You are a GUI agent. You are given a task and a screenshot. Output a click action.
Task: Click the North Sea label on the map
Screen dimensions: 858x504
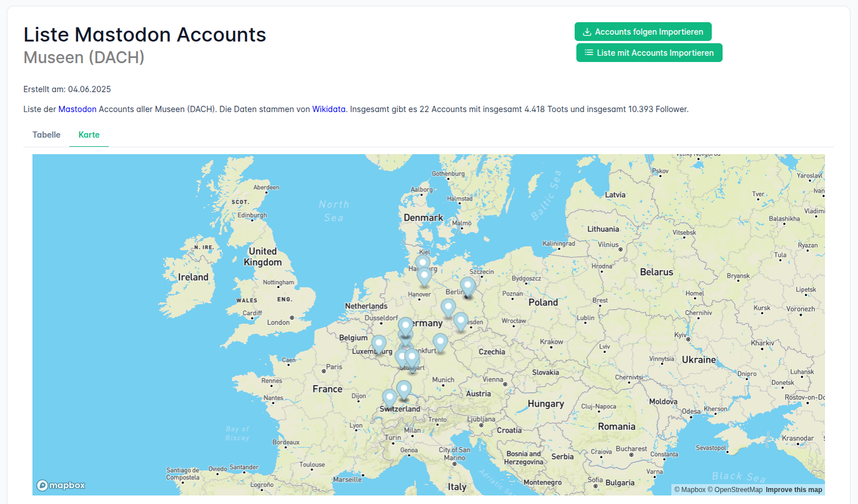(x=334, y=211)
